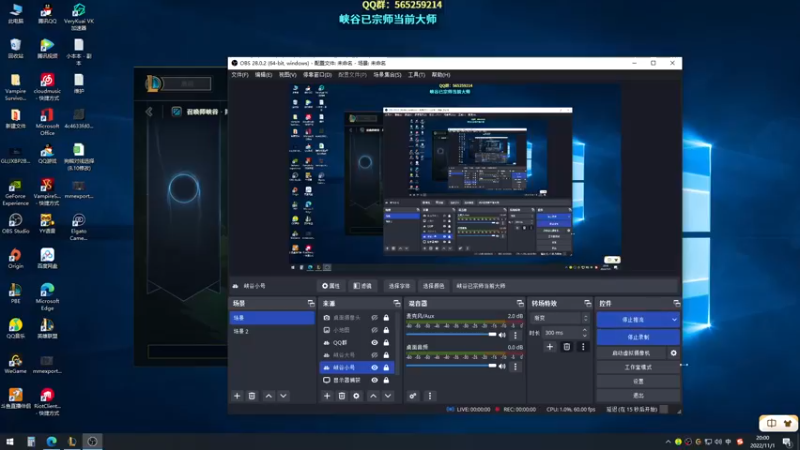Viewport: 800px width, 450px height.
Task: Hide the 峡谷小号 source via its eye icon
Action: coord(374,368)
